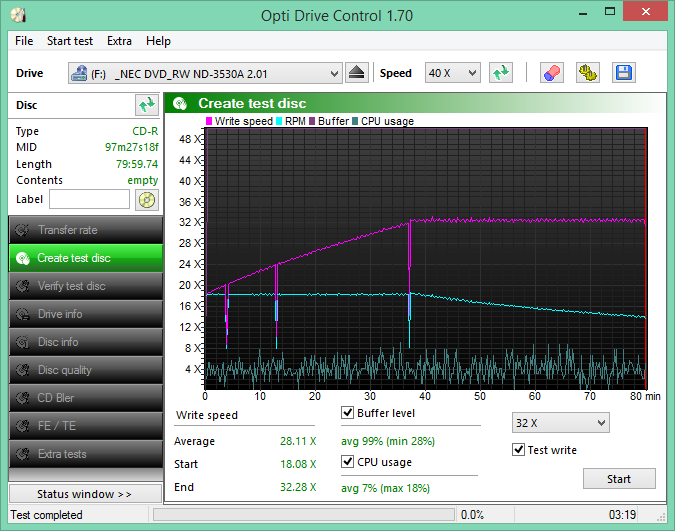Open the Drive info panel
Screen dimensions: 675x531
click(x=86, y=314)
